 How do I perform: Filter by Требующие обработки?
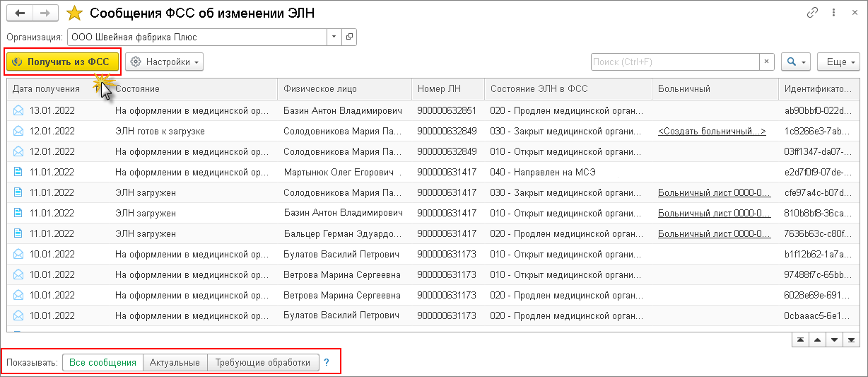coord(263,363)
